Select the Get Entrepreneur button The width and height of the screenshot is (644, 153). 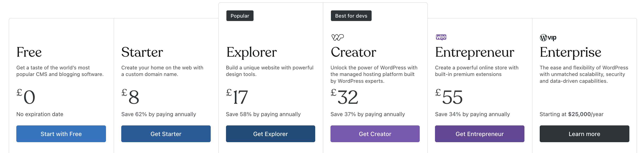tap(480, 134)
